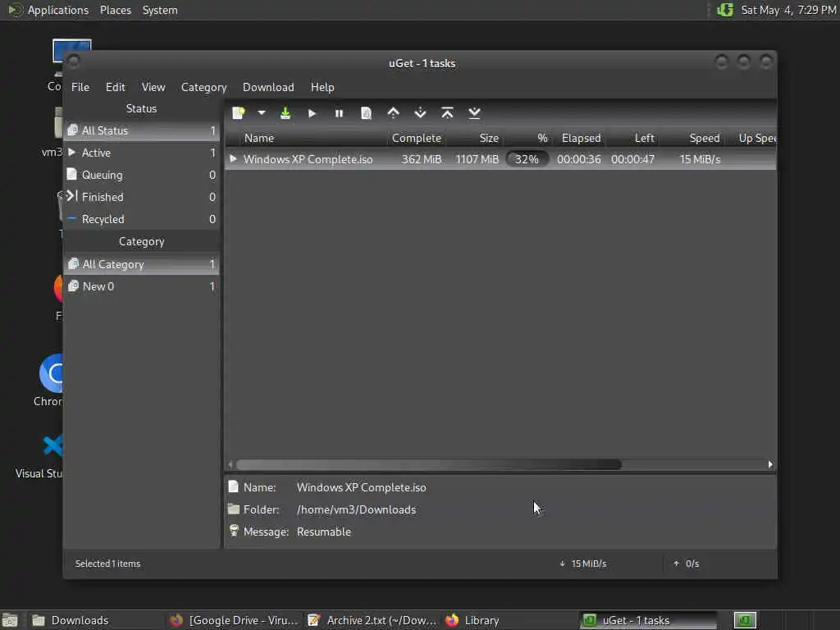
Task: Click the Name value in the details pane
Action: pos(361,487)
